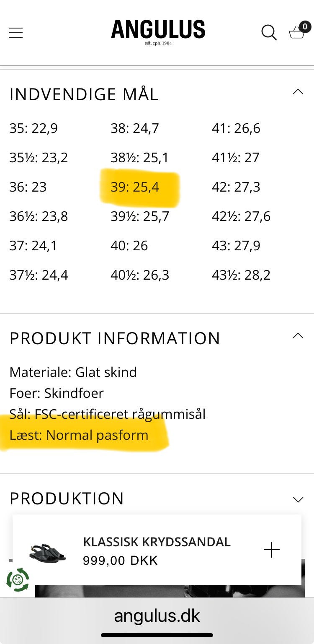Click the plus icon to add sandal
314x644 pixels.
[272, 550]
